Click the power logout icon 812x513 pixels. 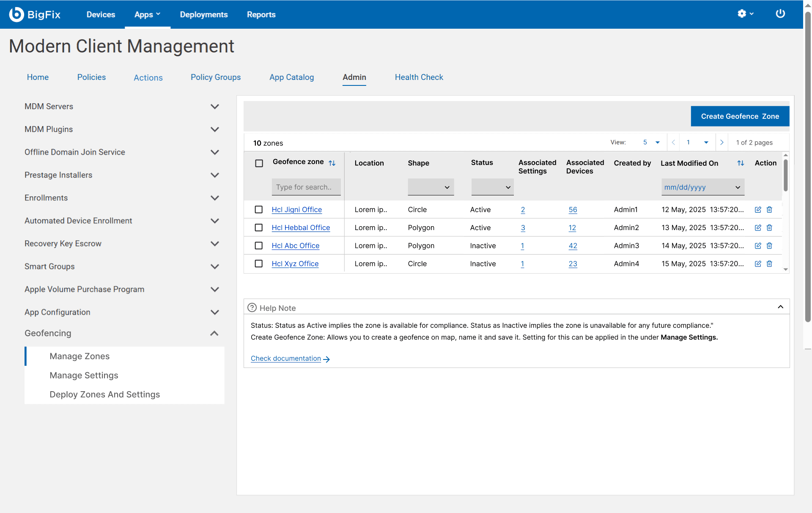780,14
